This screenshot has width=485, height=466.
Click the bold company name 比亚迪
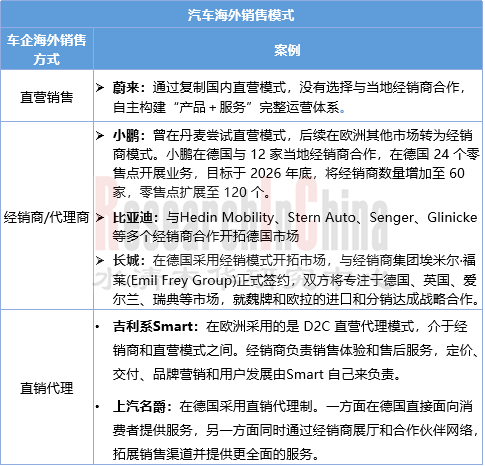132,217
